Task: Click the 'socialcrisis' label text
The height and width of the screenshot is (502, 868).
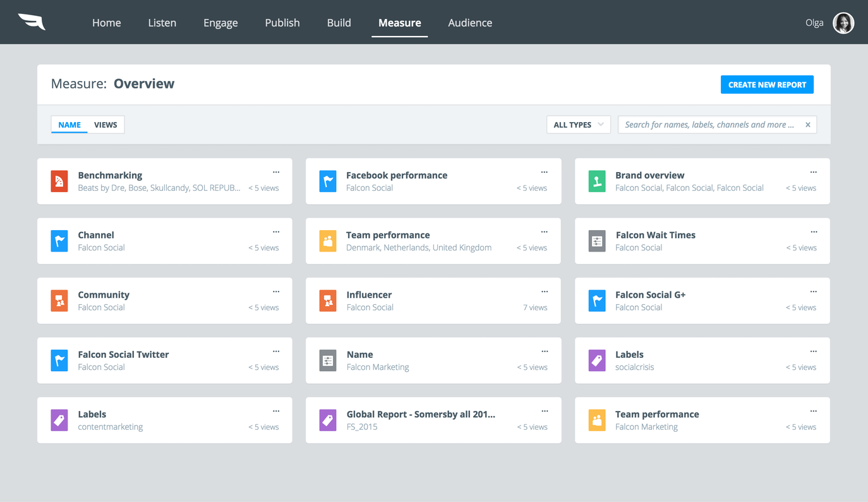Action: pos(635,367)
